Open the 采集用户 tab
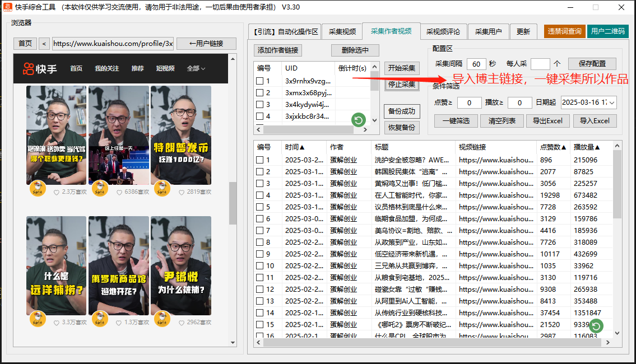The height and width of the screenshot is (364, 636). tap(488, 31)
